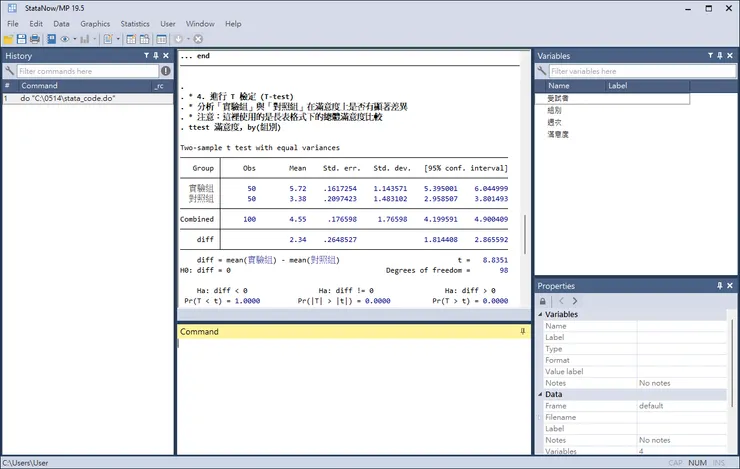Print results with the printer icon
The width and height of the screenshot is (740, 469).
(x=34, y=39)
